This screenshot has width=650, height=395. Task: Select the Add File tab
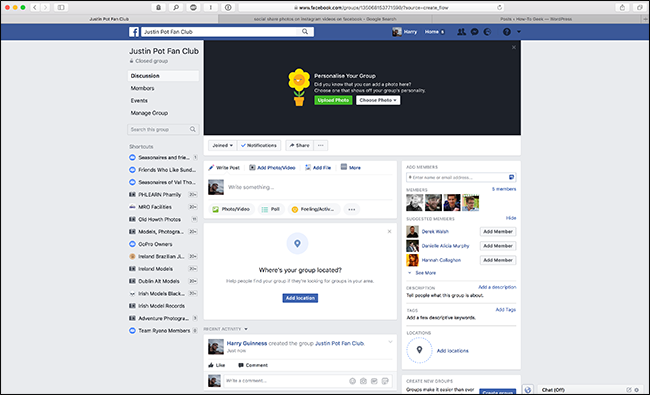[318, 168]
